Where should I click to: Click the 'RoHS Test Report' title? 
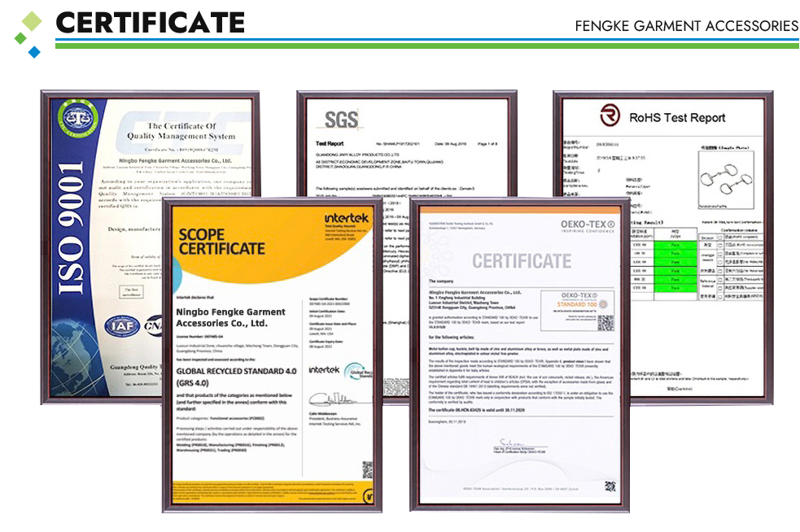[x=677, y=118]
